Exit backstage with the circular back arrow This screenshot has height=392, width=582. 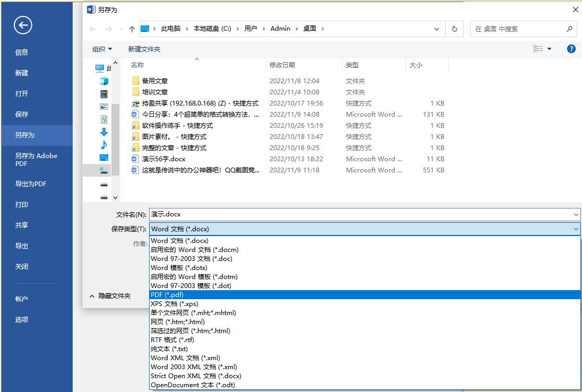click(22, 25)
